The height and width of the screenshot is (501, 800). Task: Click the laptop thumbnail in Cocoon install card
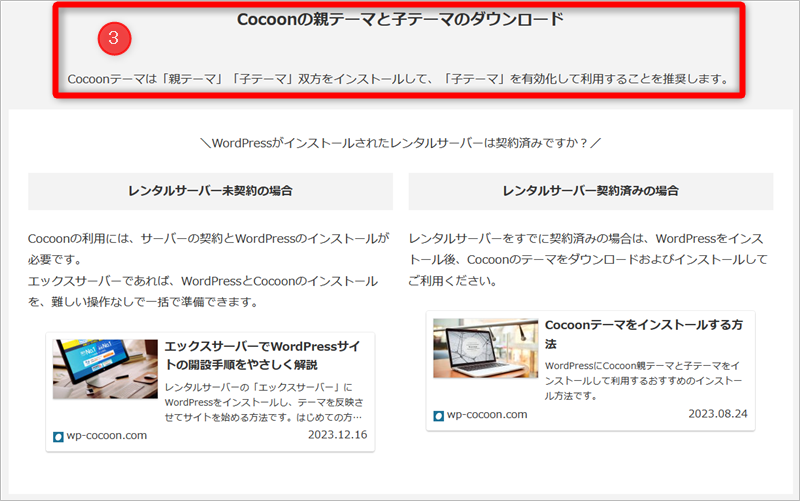pyautogui.click(x=485, y=348)
